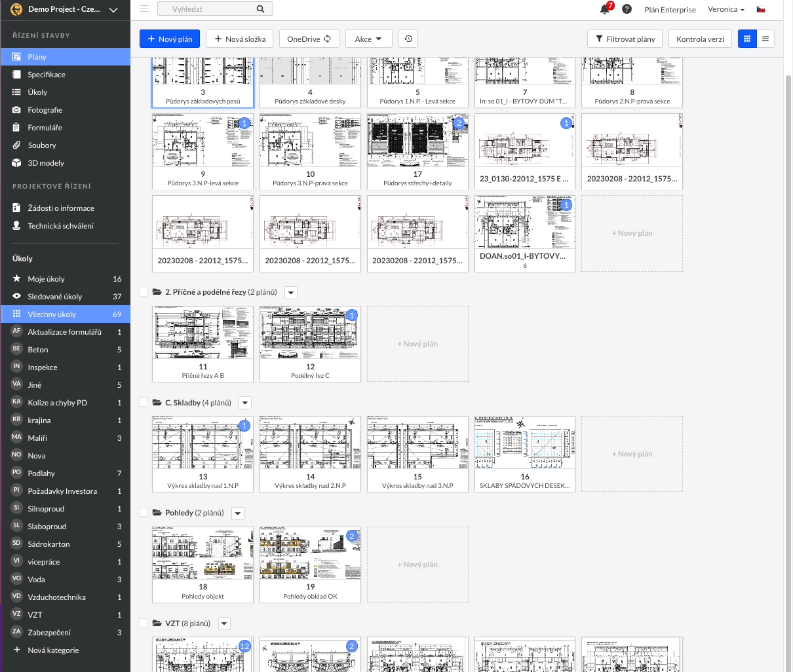Click Kontrola verzí button
This screenshot has width=793, height=672.
[x=700, y=39]
